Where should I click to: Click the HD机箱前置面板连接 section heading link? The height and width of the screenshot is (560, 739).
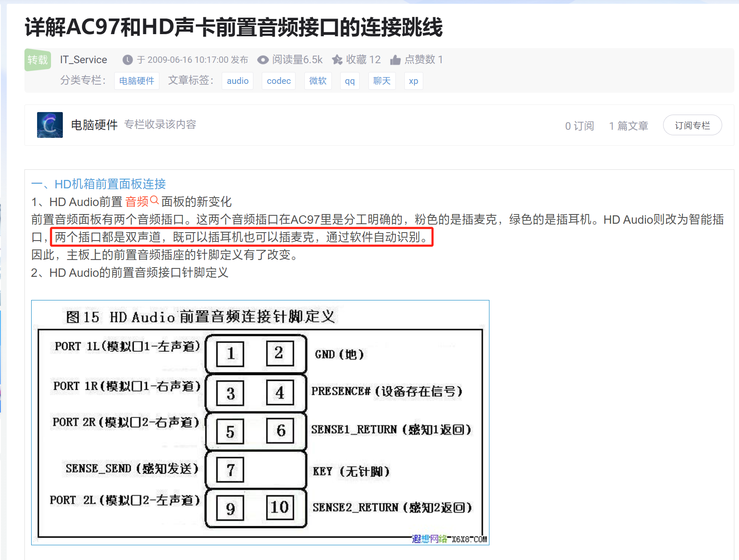tap(110, 184)
